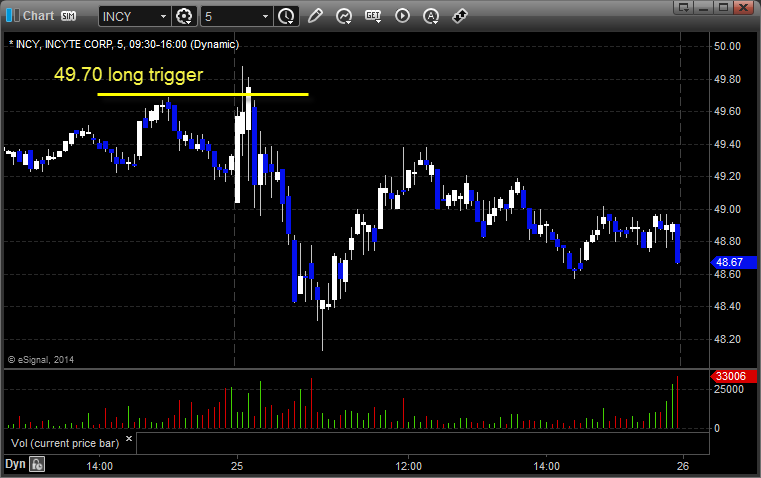Click the INCY INCYTE CORP chart title
761x478 pixels.
click(124, 45)
